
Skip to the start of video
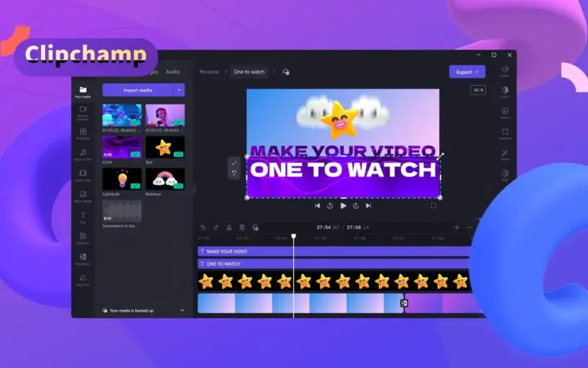317,206
